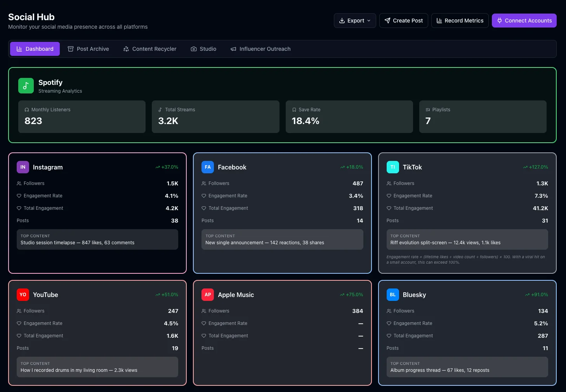Screen dimensions: 566x392
Task: Select the Studio tab
Action: click(203, 49)
